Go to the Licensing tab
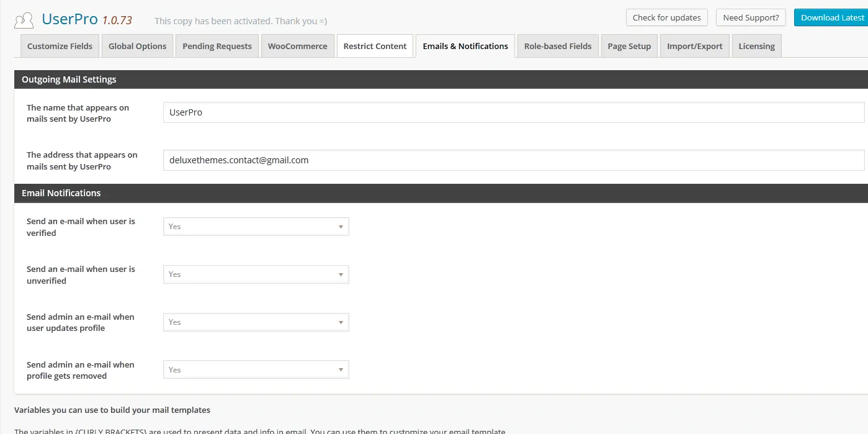The width and height of the screenshot is (868, 434). coord(756,46)
